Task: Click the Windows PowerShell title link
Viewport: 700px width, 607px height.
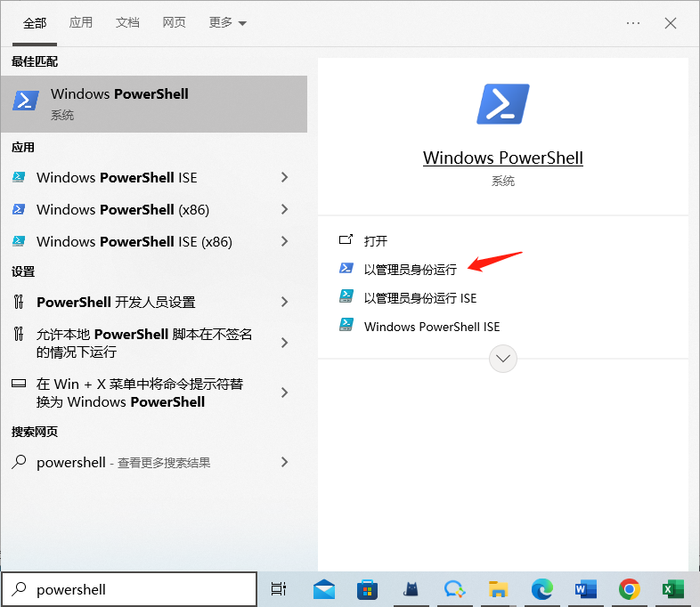Action: (503, 158)
